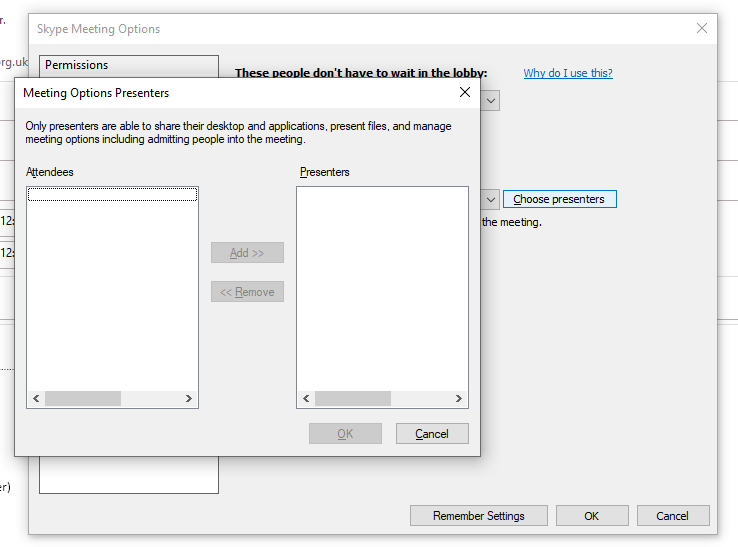Click the Choose presenters button
The image size is (738, 547).
(560, 199)
